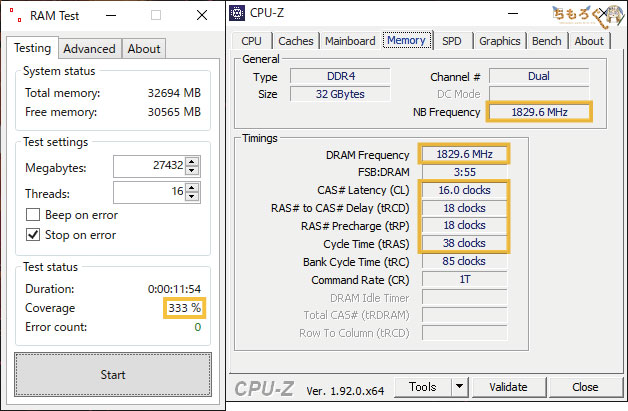This screenshot has width=628, height=411.
Task: Click the Free memory 30565 MB value
Action: tap(174, 112)
